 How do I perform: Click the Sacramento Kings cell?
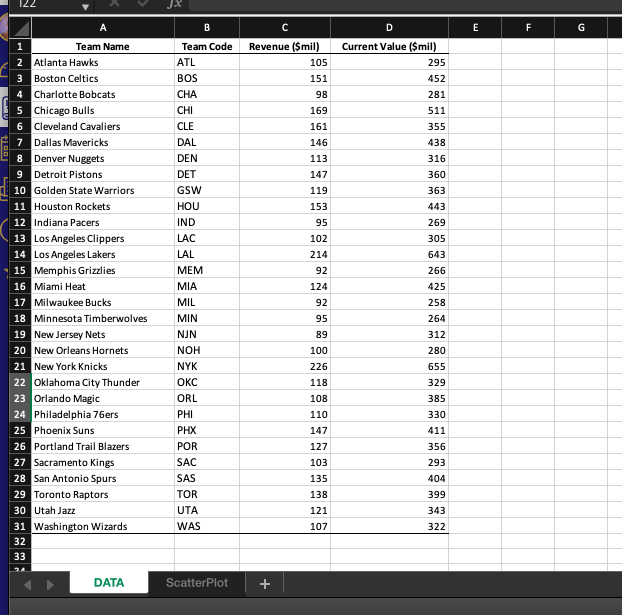click(103, 463)
